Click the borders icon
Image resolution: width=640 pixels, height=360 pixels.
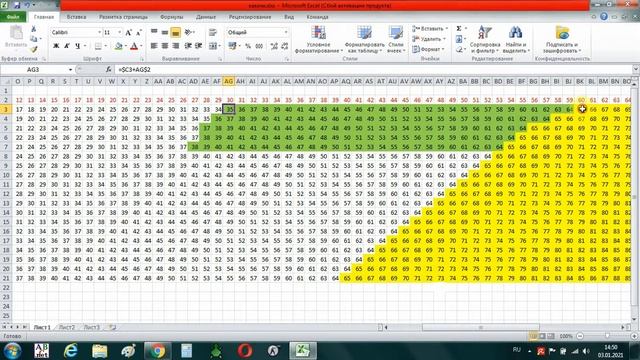pyautogui.click(x=98, y=46)
